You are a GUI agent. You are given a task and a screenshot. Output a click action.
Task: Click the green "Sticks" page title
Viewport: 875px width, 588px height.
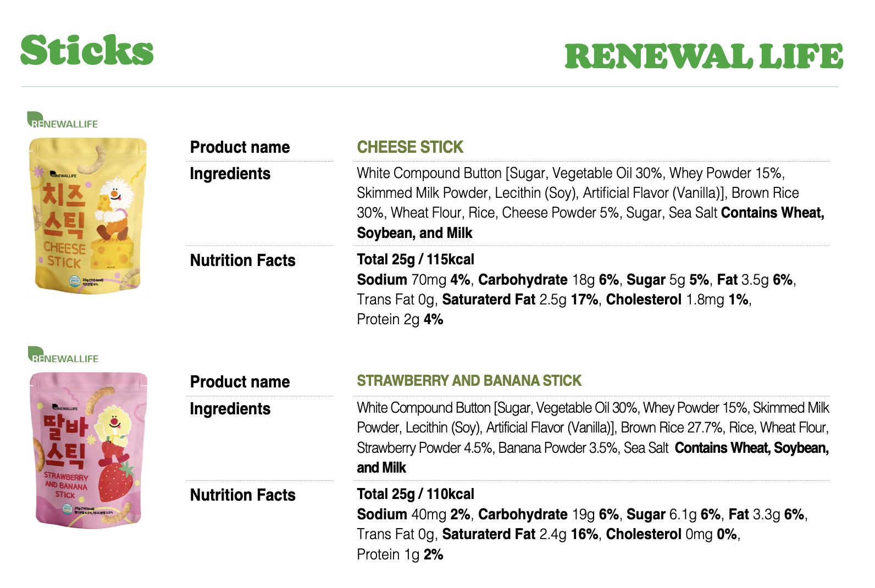point(87,51)
